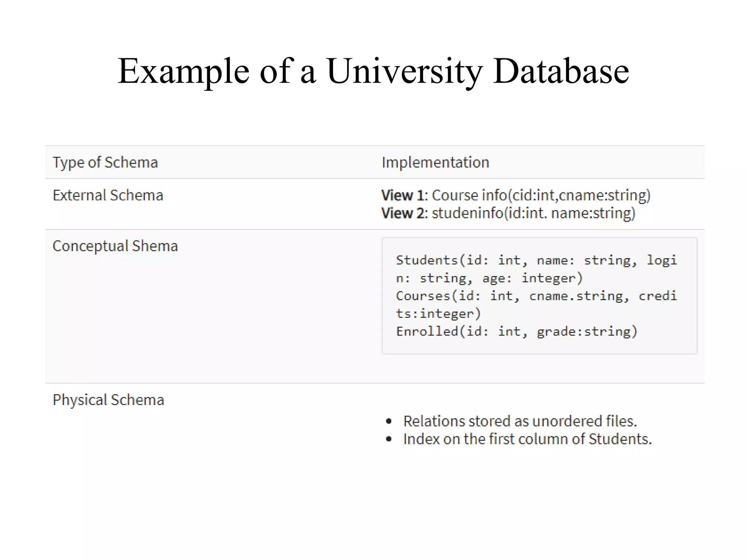Select the "External Schema" row label
Image resolution: width=747 pixels, height=560 pixels.
108,195
